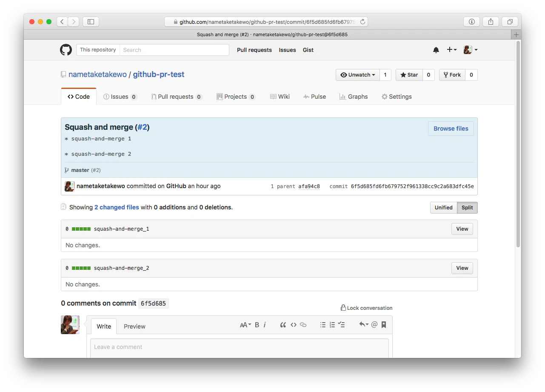Click the toggle file list icon
Viewport: 545px width, 392px height.
(x=63, y=207)
